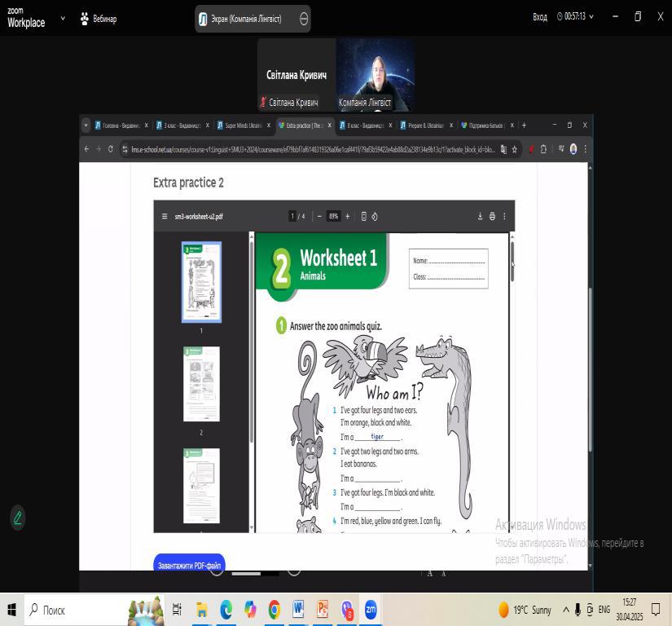672x626 pixels.
Task: Open the Chrome three-dot menu
Action: coord(586,149)
